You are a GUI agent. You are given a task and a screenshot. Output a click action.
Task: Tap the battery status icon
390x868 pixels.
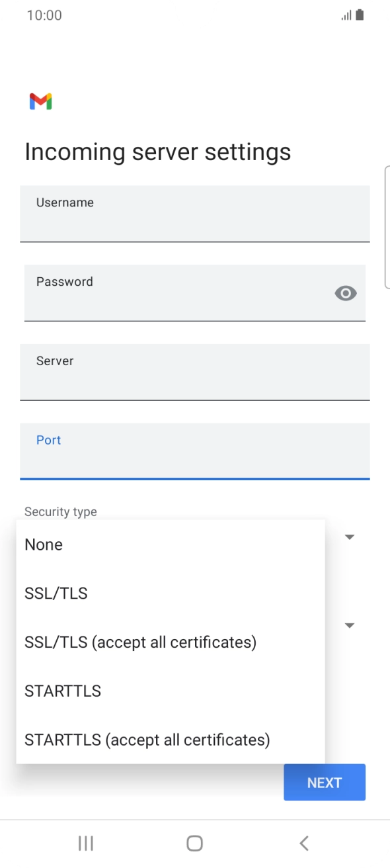point(360,15)
